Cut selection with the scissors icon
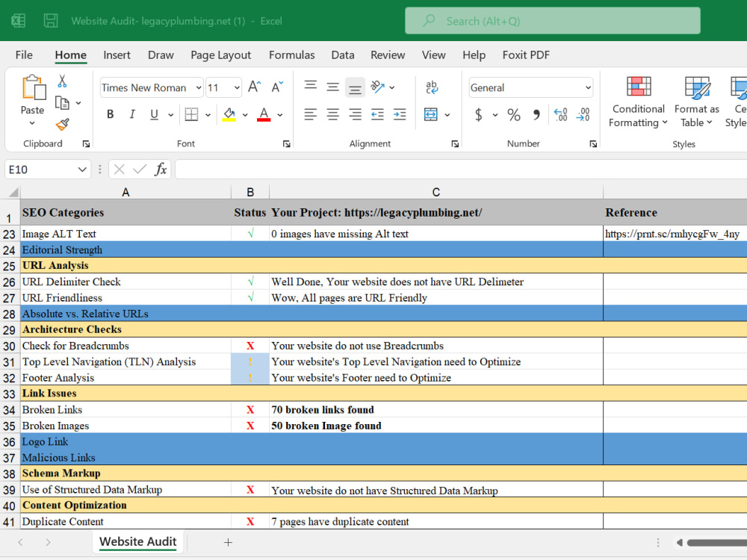Image resolution: width=747 pixels, height=560 pixels. coord(62,81)
